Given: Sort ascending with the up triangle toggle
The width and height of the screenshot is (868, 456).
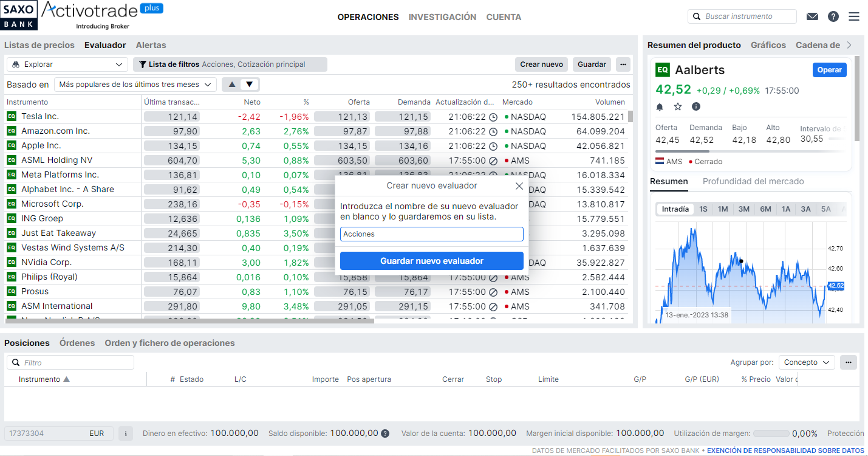Looking at the screenshot, I should 232,85.
